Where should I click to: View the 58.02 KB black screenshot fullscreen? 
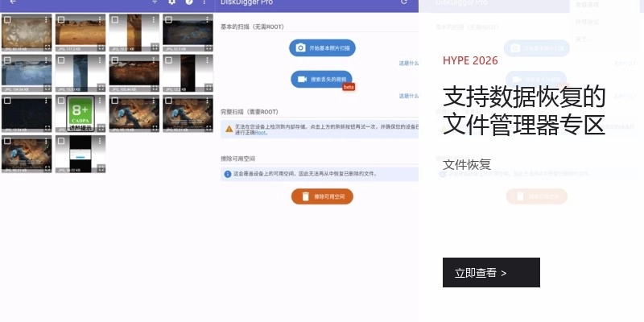coord(101,168)
